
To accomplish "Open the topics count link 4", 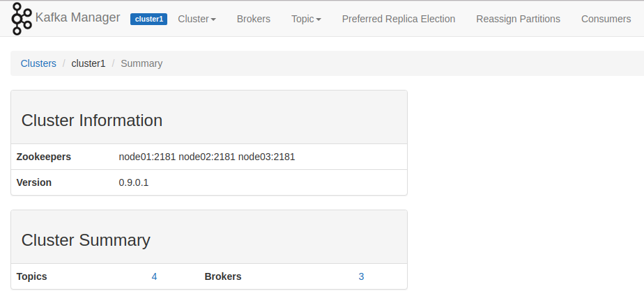I will [x=154, y=276].
